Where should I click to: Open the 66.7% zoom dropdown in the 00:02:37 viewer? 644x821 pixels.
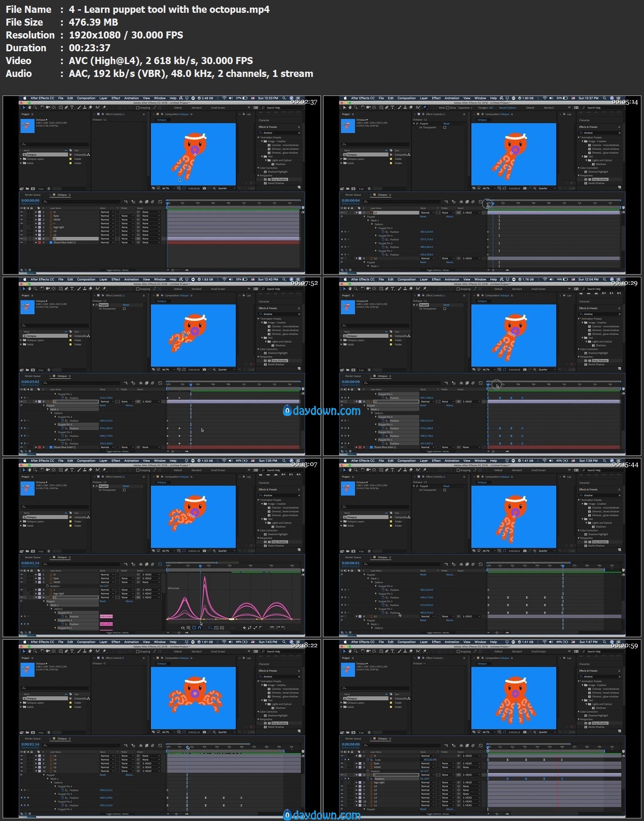tap(168, 188)
